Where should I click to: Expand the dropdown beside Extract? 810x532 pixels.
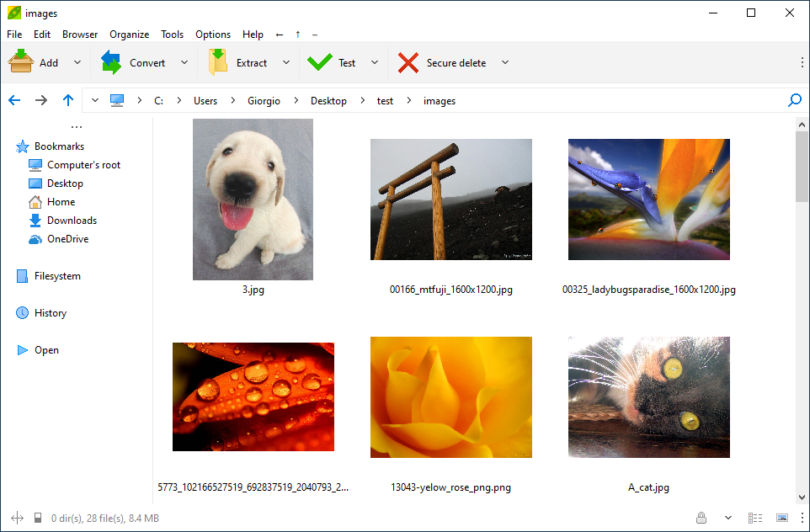tap(286, 62)
